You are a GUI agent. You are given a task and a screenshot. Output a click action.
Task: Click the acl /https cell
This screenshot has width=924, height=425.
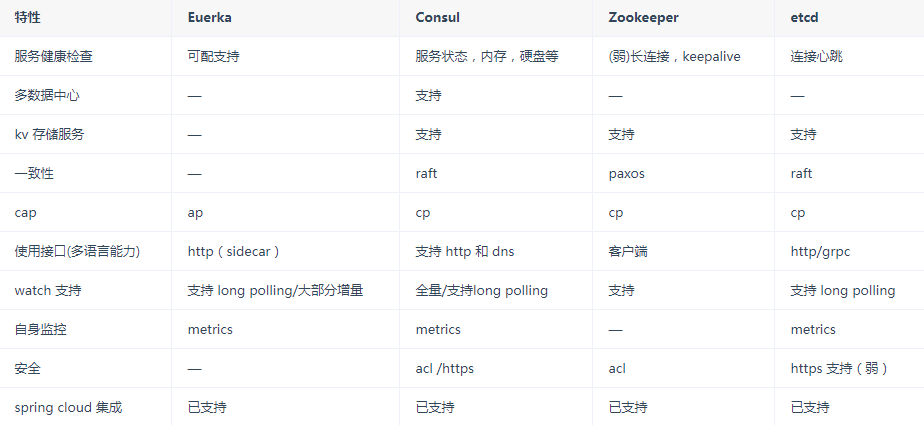tap(445, 369)
